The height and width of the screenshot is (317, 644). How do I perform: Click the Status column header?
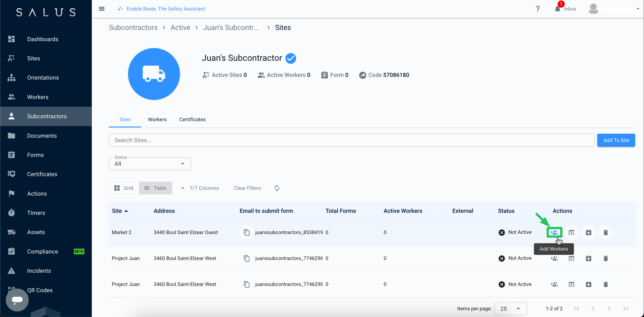point(506,211)
